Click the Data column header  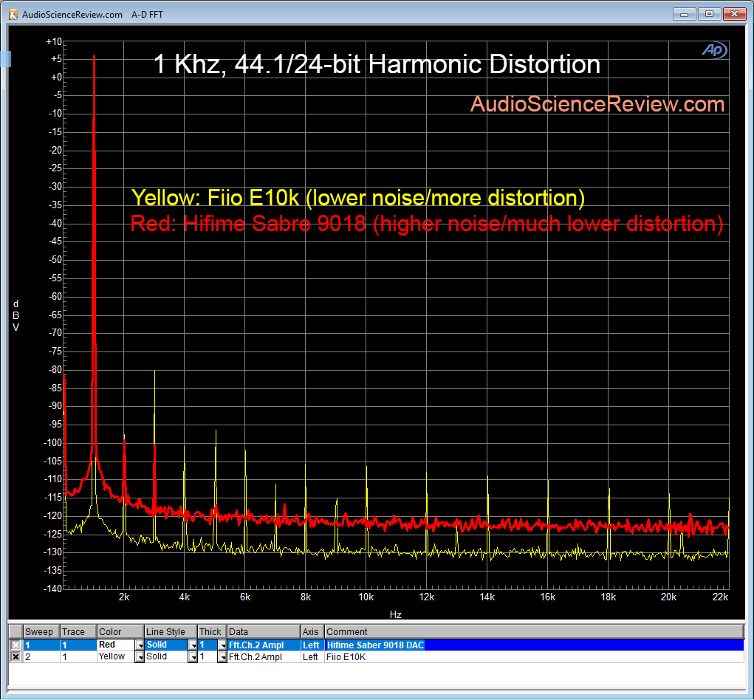click(x=264, y=632)
